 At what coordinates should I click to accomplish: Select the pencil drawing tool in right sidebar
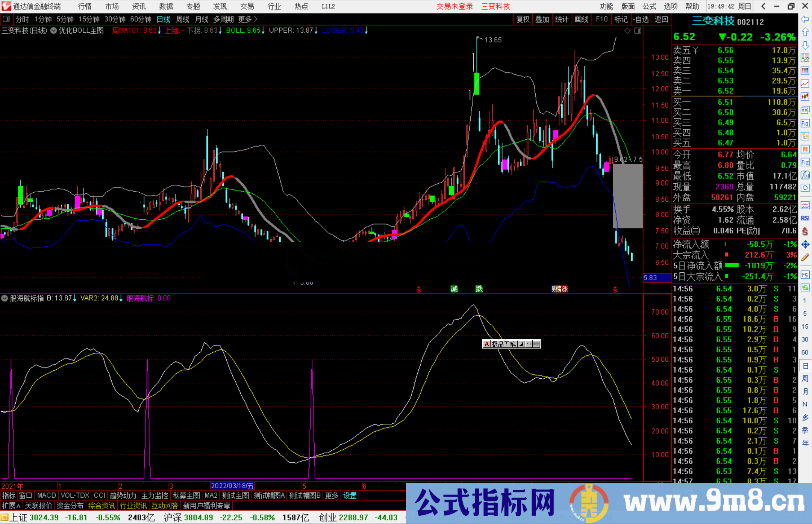coord(805,257)
